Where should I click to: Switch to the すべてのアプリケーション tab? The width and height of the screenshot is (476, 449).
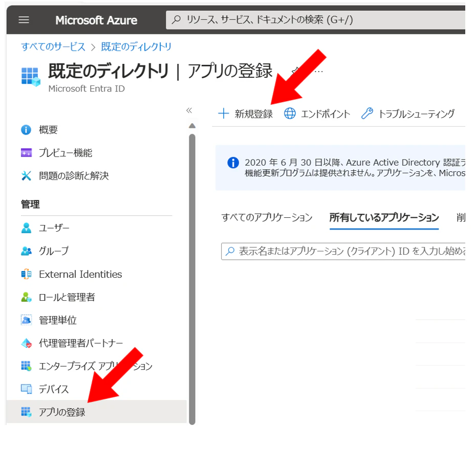[x=267, y=217]
